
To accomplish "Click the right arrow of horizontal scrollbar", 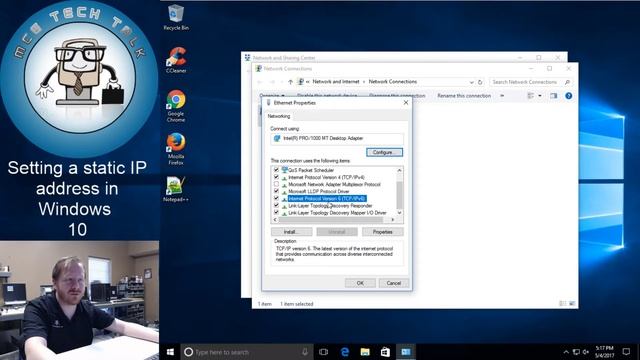I will click(x=393, y=220).
